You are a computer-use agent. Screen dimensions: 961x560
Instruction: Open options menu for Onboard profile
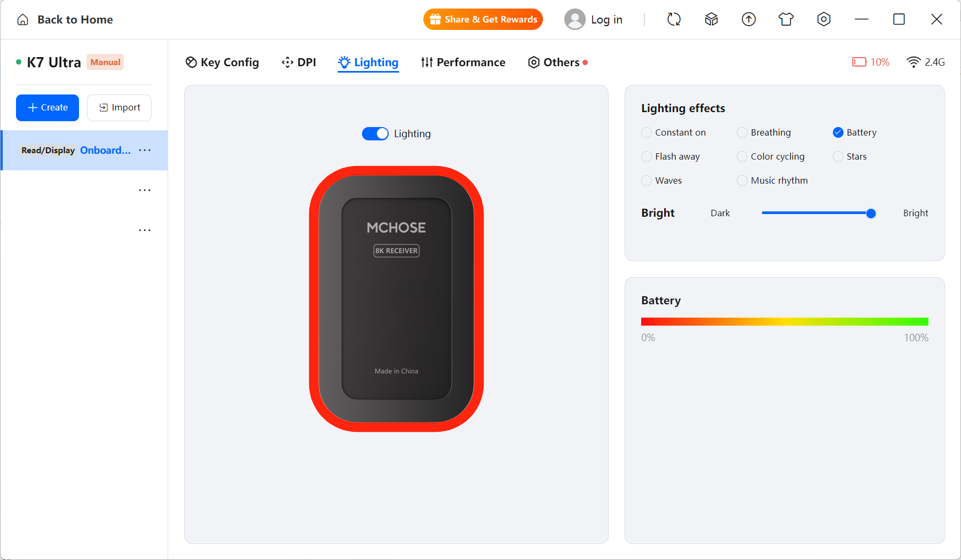[x=145, y=151]
